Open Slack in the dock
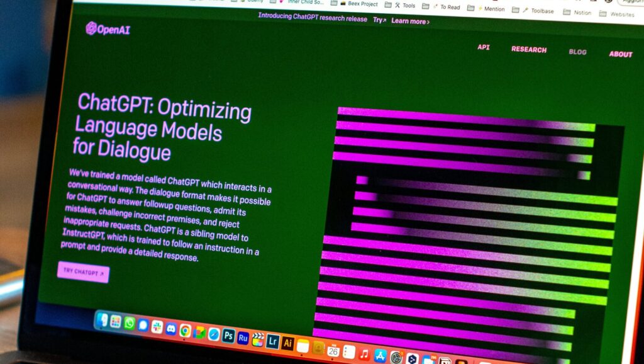 tap(157, 326)
